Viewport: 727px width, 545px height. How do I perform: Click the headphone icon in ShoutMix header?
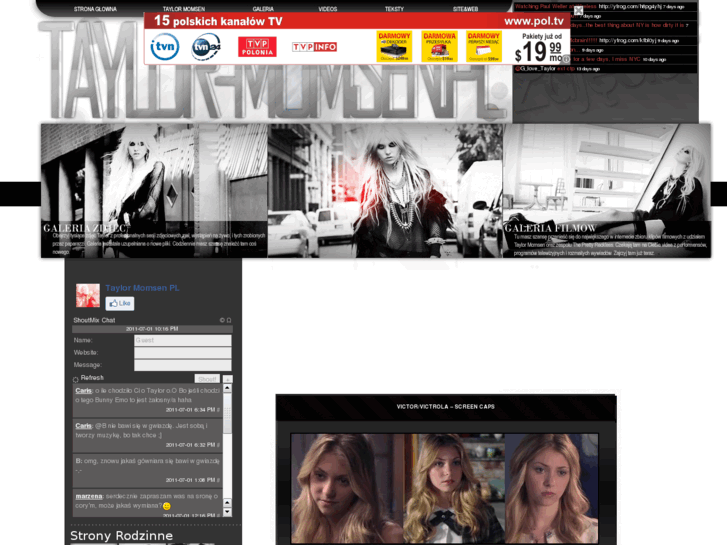pyautogui.click(x=229, y=320)
